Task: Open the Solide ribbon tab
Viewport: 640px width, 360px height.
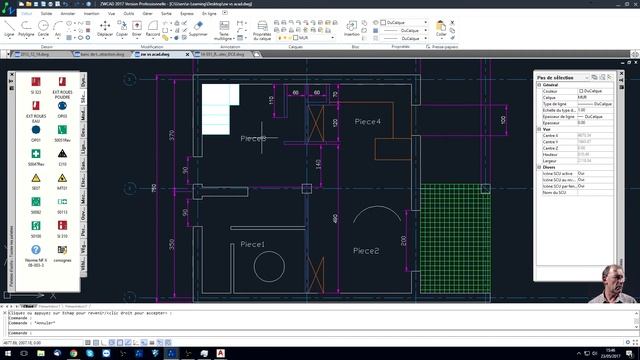Action: tap(47, 13)
